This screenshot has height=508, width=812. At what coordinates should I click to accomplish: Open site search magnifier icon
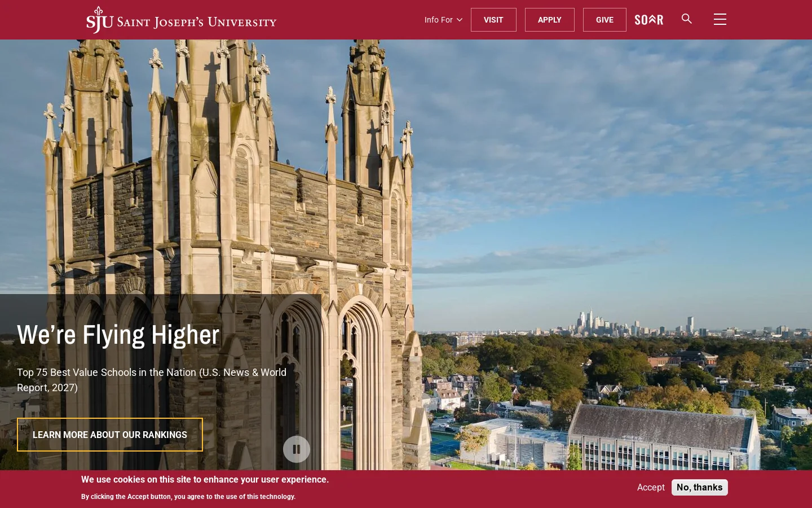(687, 19)
